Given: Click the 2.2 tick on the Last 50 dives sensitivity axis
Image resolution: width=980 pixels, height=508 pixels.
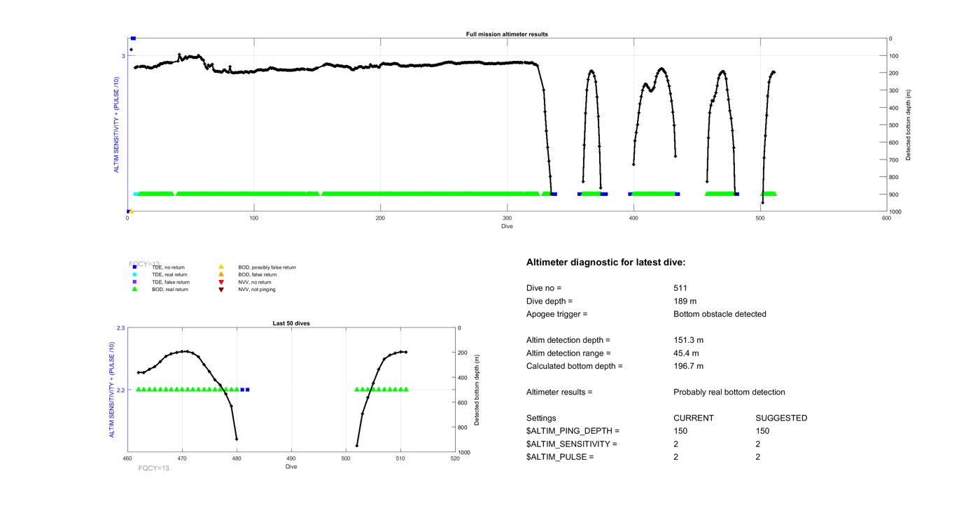Looking at the screenshot, I should pos(121,390).
